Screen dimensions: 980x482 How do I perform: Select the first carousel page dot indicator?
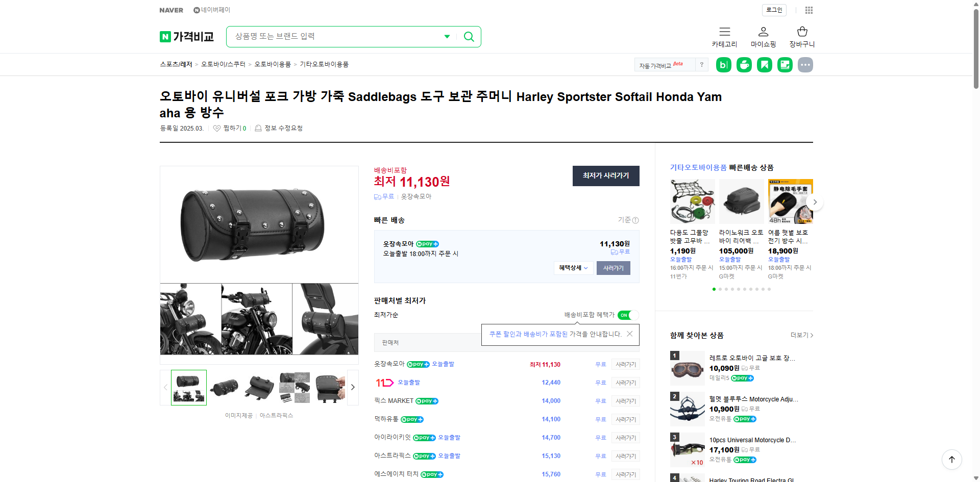tap(714, 289)
